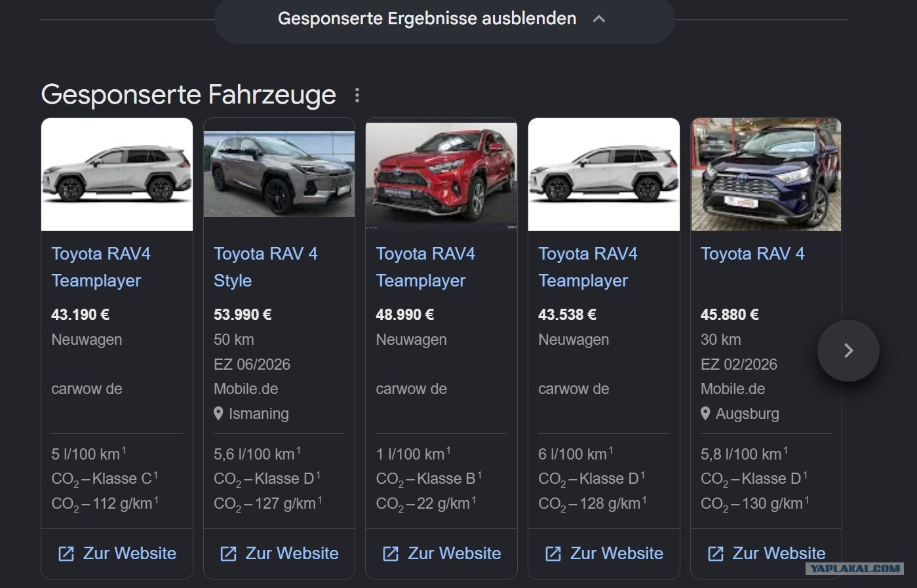
Task: Select the grey RAV 4 Style photo
Action: [x=279, y=174]
